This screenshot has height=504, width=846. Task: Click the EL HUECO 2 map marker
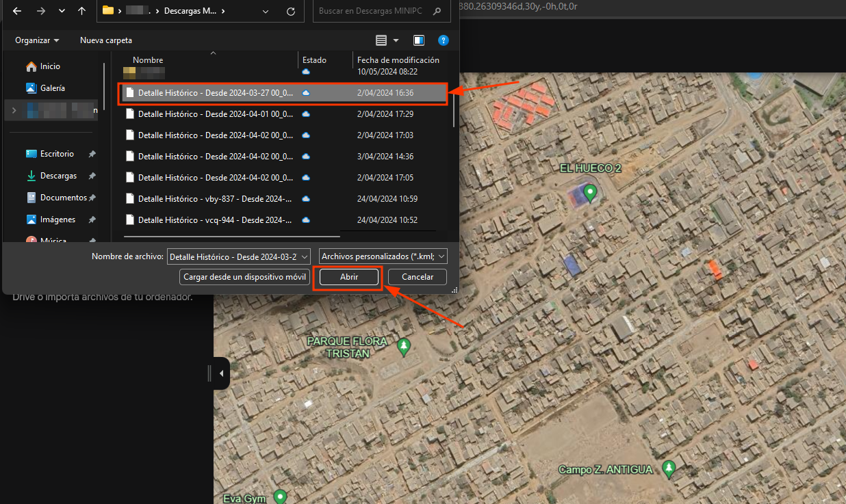[590, 191]
